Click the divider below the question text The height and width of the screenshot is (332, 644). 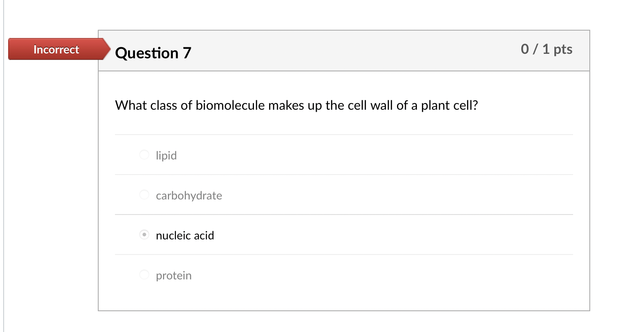[344, 133]
